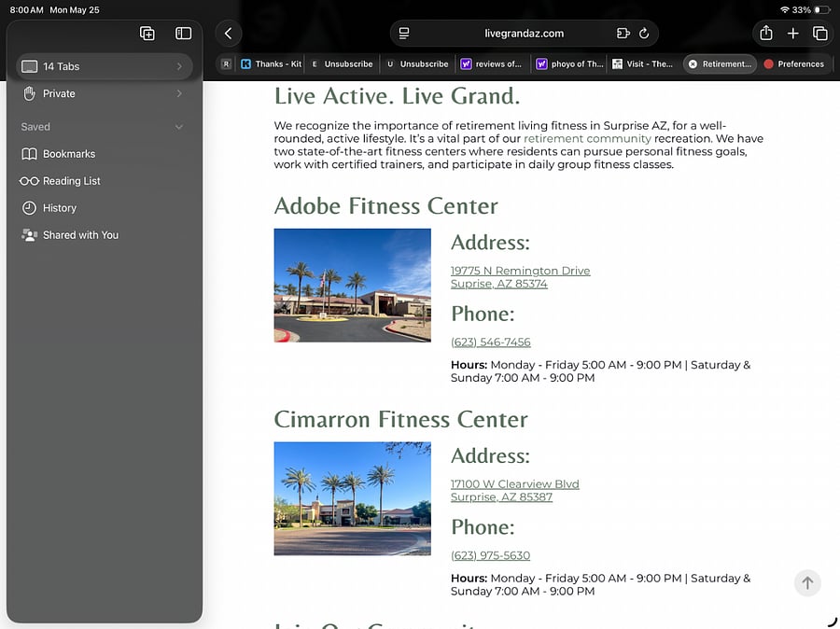The height and width of the screenshot is (629, 840).
Task: Jump to top with up-arrow button
Action: click(x=807, y=582)
